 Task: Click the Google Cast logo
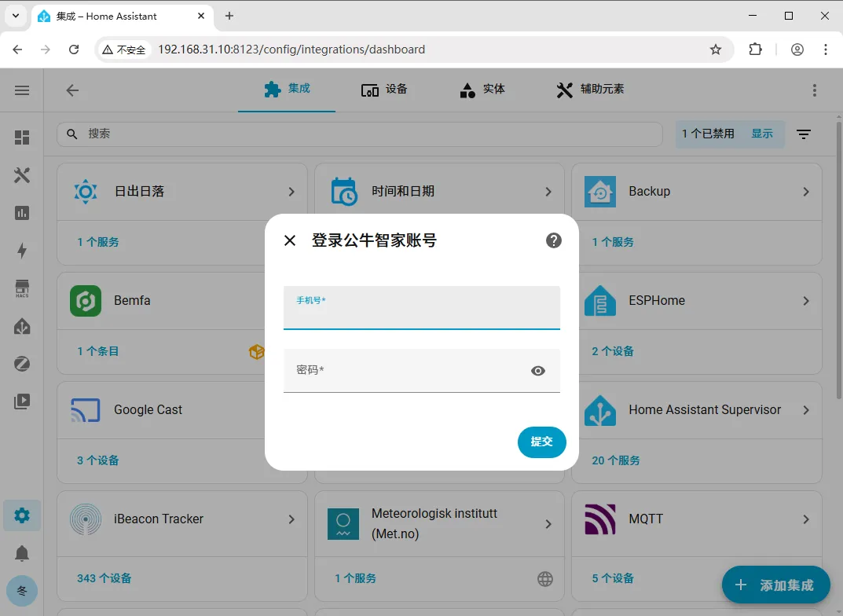click(x=86, y=410)
